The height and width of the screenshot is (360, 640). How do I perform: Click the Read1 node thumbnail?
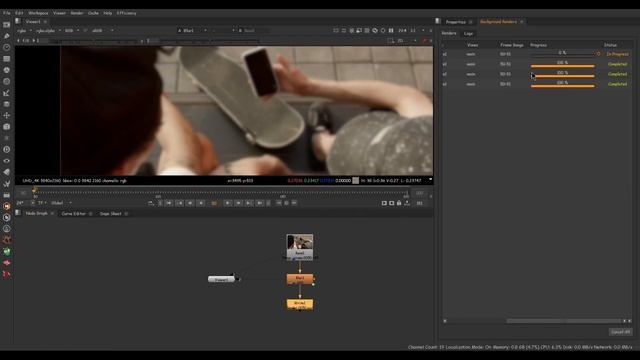click(x=300, y=242)
